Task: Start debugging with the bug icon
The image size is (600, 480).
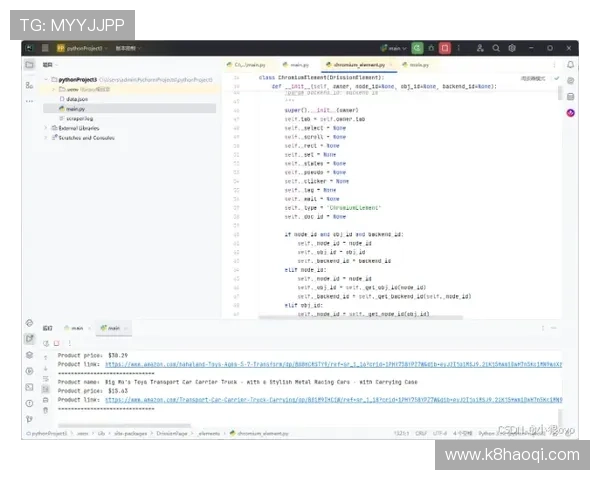Action: tap(431, 48)
